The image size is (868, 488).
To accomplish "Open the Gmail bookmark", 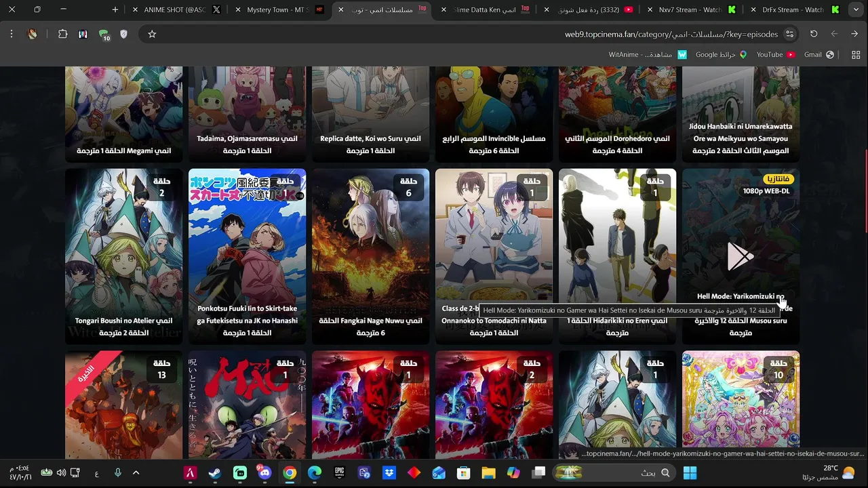I will click(x=819, y=55).
